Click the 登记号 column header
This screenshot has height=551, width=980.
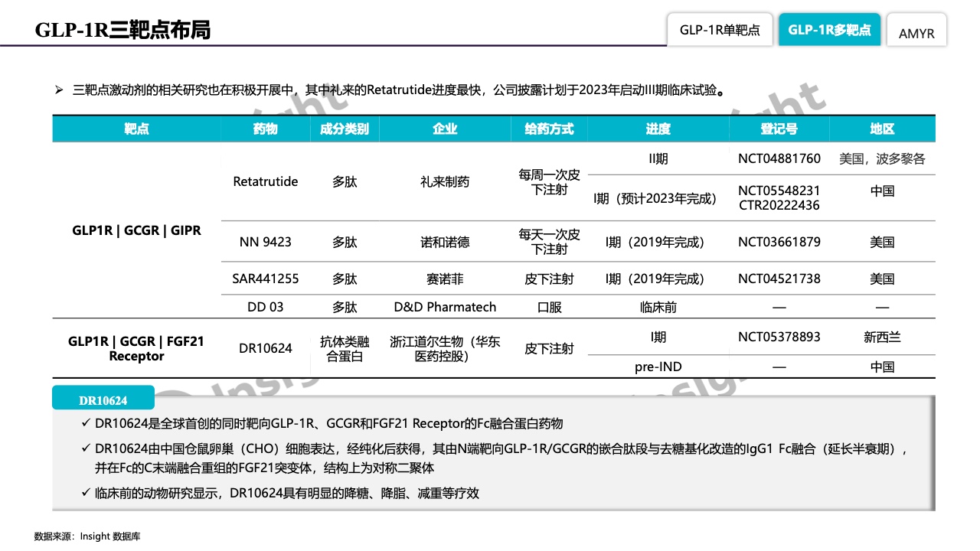tap(779, 129)
